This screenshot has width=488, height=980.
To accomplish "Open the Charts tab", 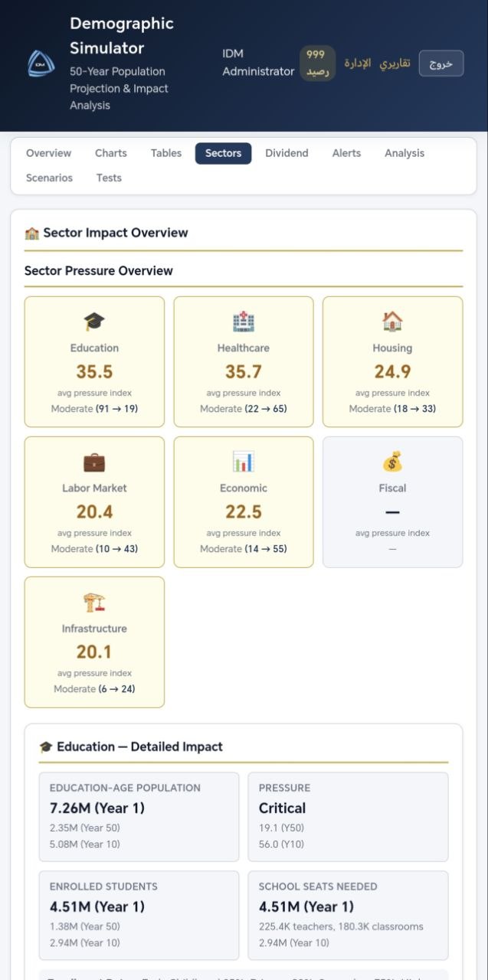I will tap(111, 153).
